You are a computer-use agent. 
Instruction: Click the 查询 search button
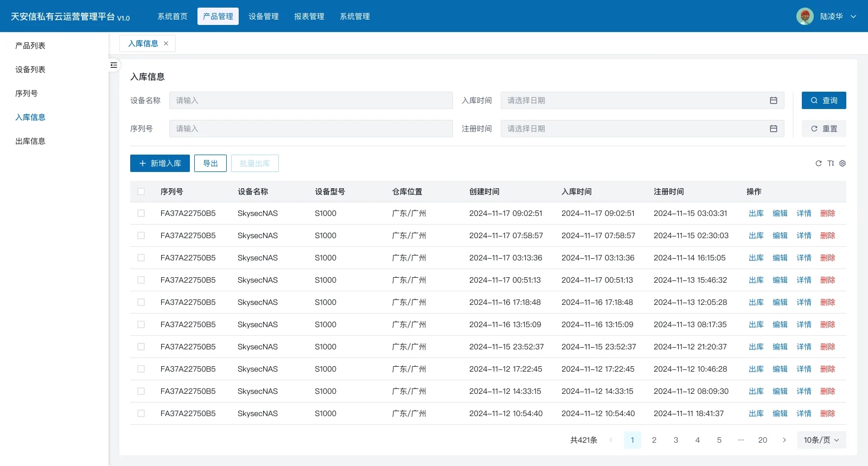824,100
